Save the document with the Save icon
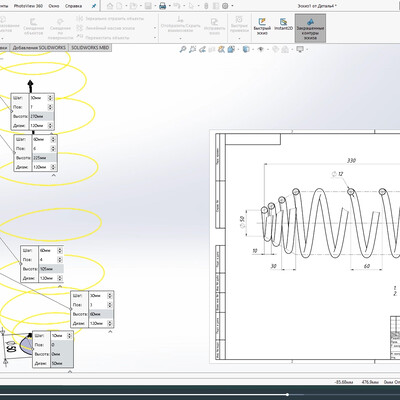The image size is (400, 400). (x=148, y=6)
